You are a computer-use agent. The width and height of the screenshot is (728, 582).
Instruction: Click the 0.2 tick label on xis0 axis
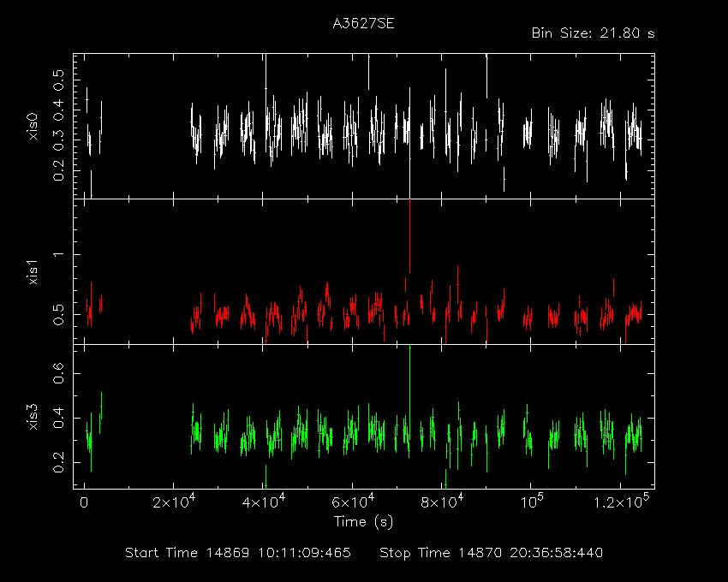[58, 170]
